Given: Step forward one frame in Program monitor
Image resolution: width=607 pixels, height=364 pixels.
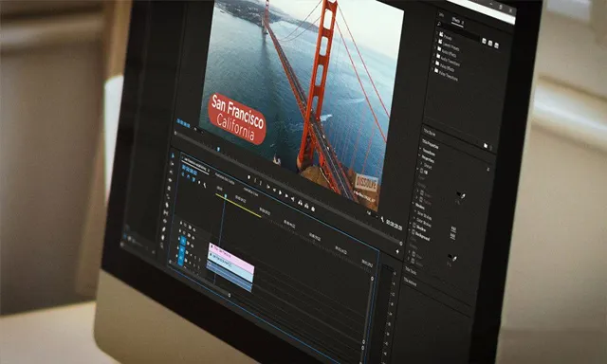Looking at the screenshot, I should (286, 195).
